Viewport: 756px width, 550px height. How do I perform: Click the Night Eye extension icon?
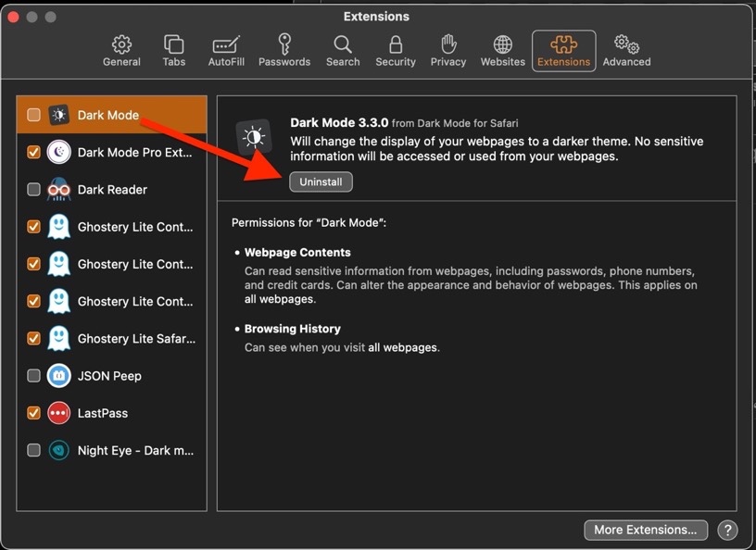pos(58,450)
